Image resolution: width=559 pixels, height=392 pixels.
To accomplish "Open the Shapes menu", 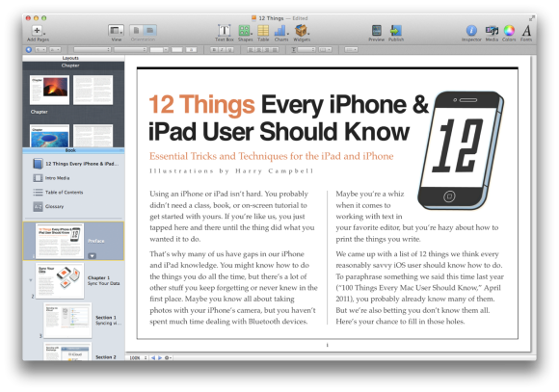I will point(245,33).
